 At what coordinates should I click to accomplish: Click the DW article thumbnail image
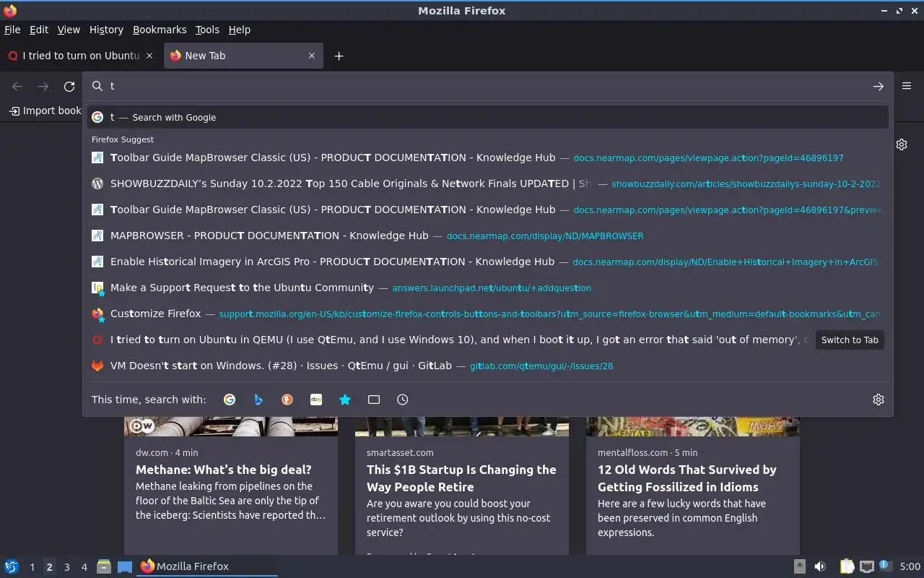[231, 426]
